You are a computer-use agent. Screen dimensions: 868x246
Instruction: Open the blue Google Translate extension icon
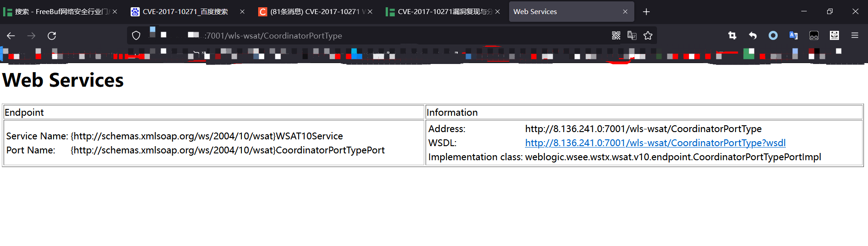coord(794,35)
